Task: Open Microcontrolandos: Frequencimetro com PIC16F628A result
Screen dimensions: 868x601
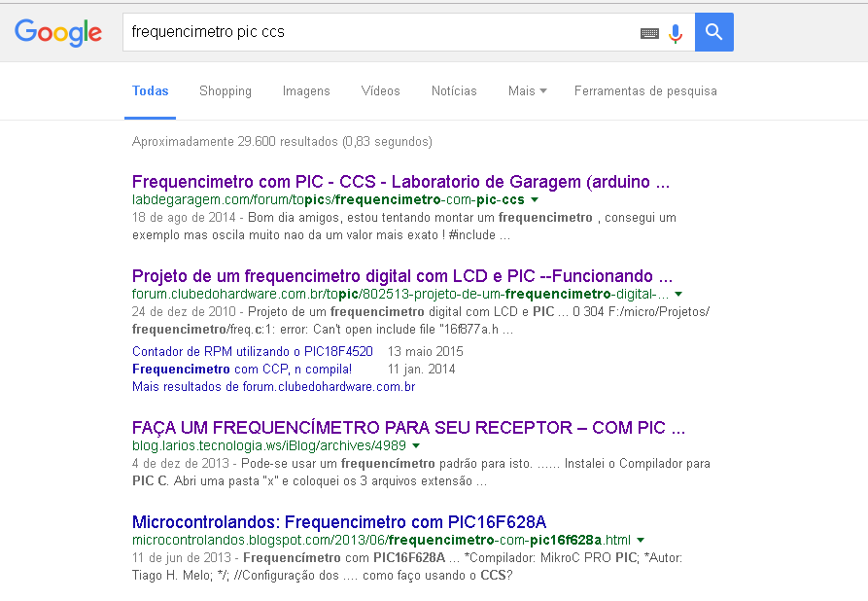Action: click(339, 522)
